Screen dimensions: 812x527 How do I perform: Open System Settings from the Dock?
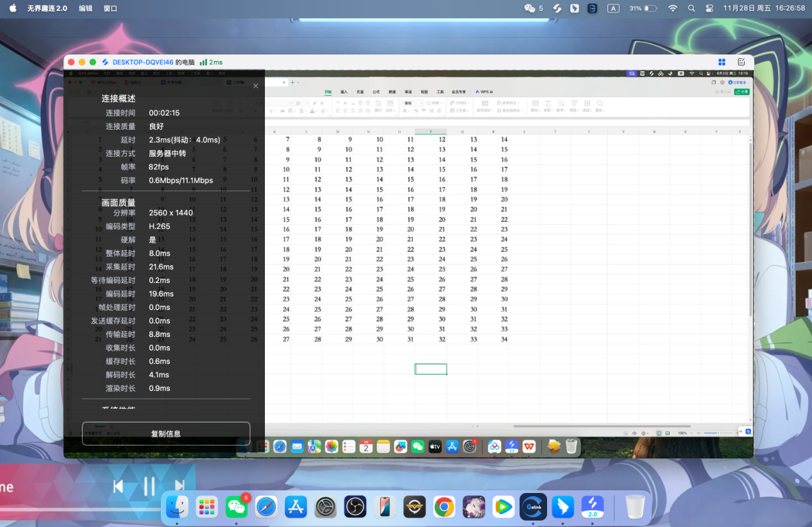point(326,507)
